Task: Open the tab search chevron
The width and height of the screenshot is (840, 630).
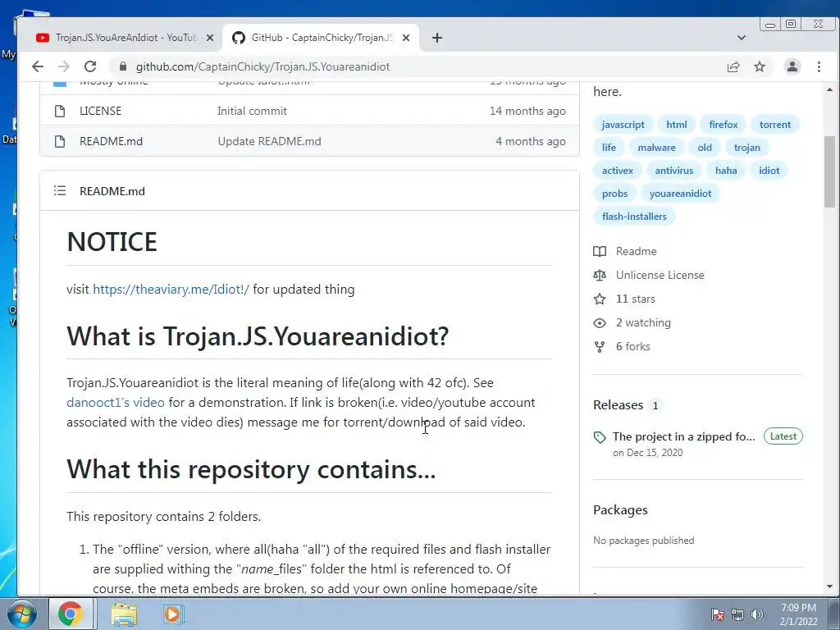Action: (x=742, y=38)
